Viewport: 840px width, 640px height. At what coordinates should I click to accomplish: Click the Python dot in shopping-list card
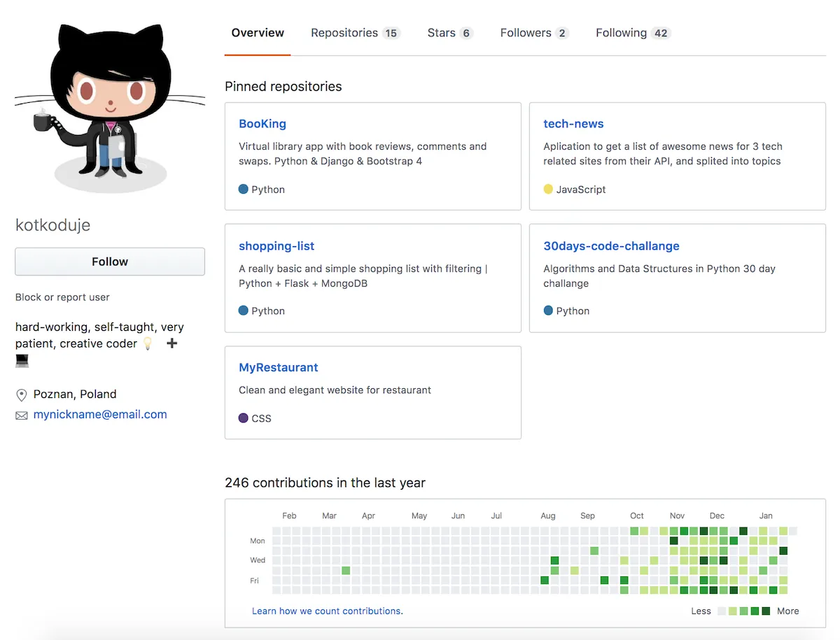244,311
